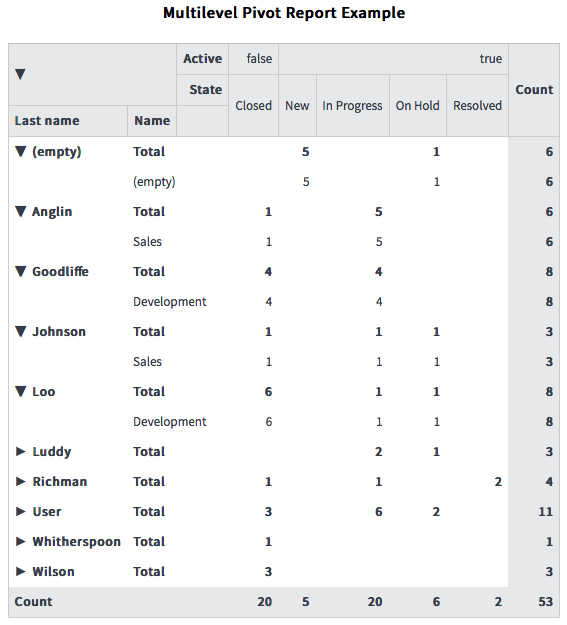Screen dimensions: 567x625
Task: Collapse the Loo group arrow
Action: 20,391
